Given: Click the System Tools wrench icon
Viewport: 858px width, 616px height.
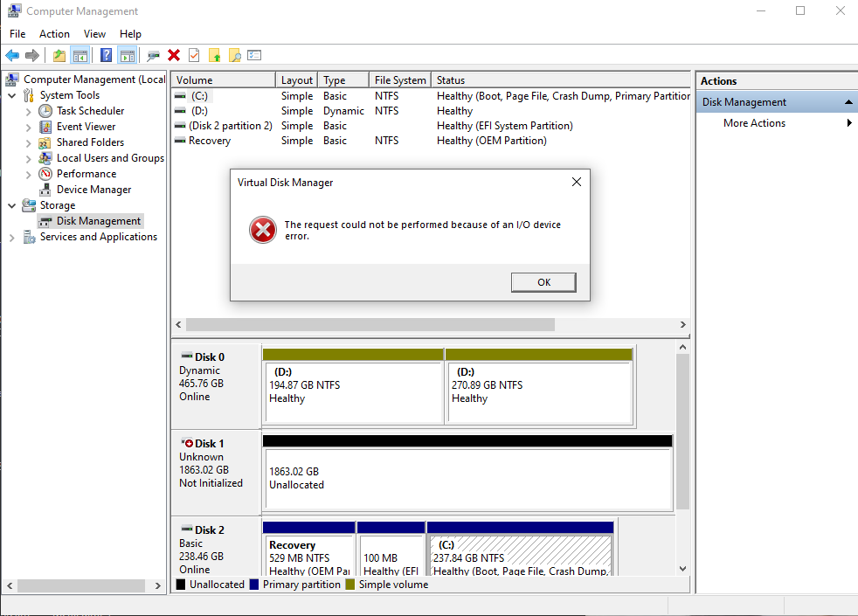Looking at the screenshot, I should 29,96.
